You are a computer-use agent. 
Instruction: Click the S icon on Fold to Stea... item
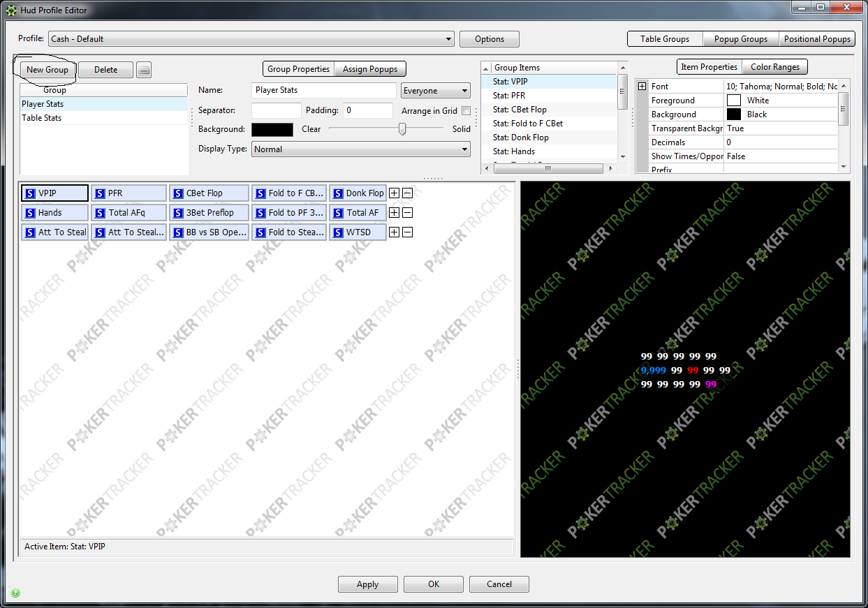[x=260, y=232]
